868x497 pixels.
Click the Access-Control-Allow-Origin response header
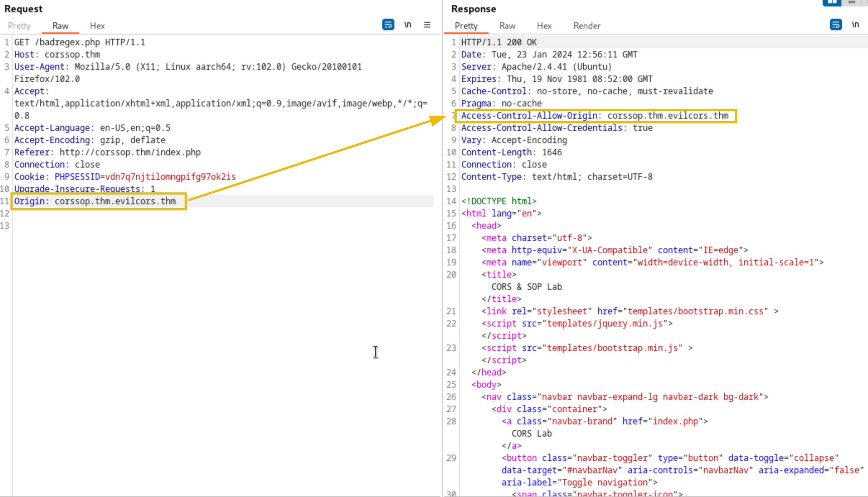(595, 116)
